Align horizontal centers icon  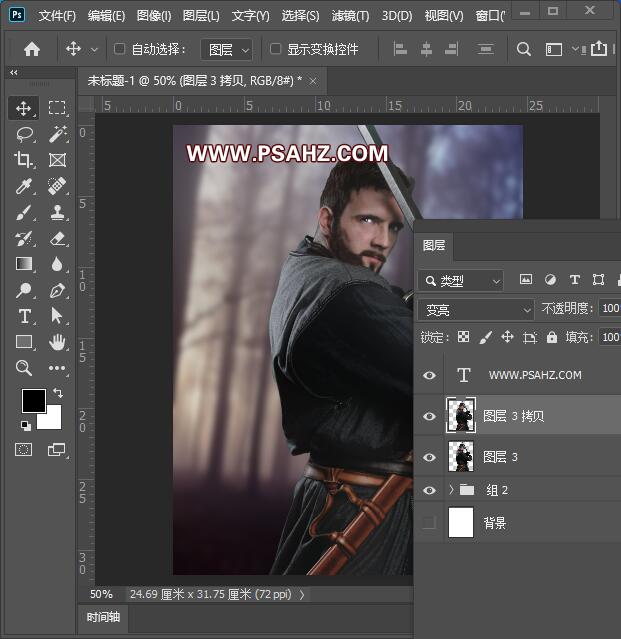[426, 49]
